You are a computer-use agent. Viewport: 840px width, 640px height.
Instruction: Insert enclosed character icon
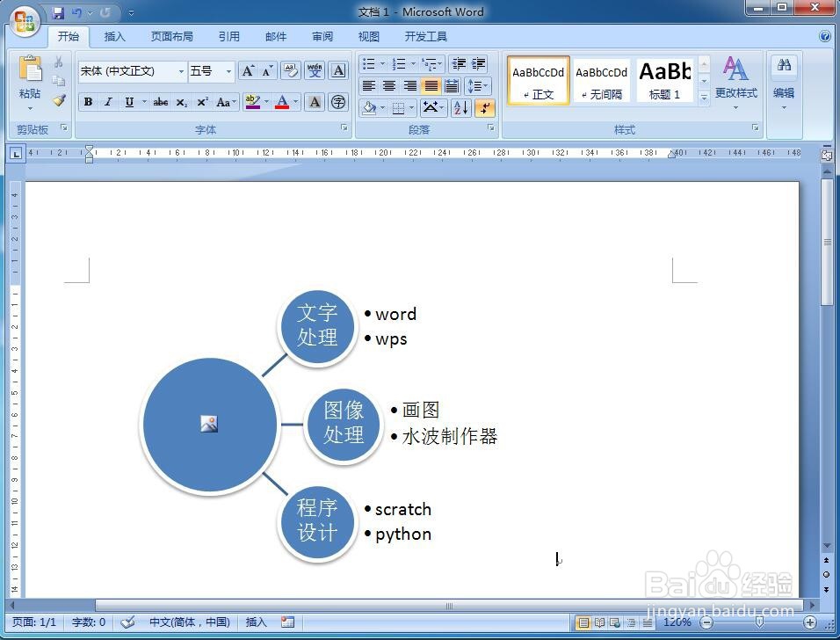pos(338,102)
